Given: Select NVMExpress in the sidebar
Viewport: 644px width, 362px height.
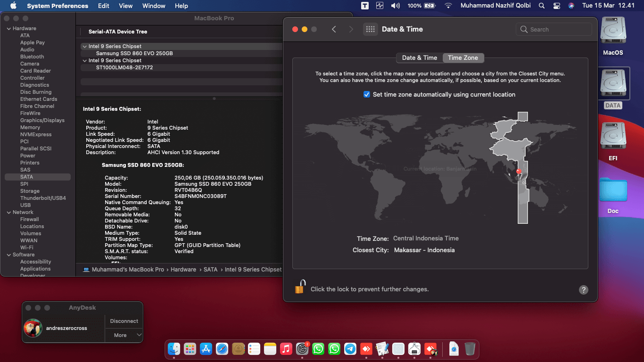Looking at the screenshot, I should 36,134.
